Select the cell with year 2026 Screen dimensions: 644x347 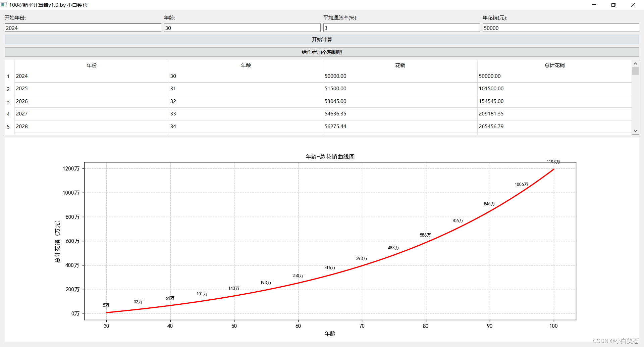point(92,101)
